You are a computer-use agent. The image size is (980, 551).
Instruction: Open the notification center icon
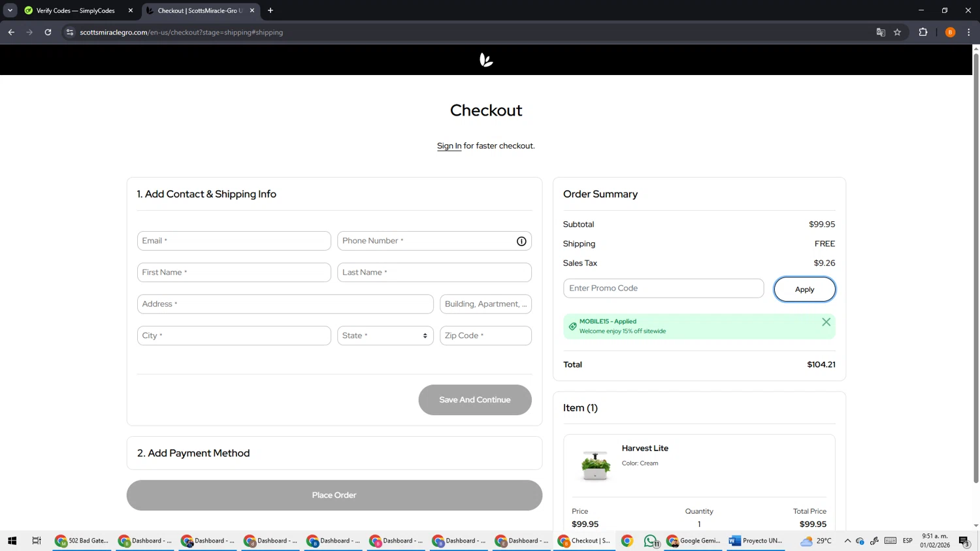964,541
